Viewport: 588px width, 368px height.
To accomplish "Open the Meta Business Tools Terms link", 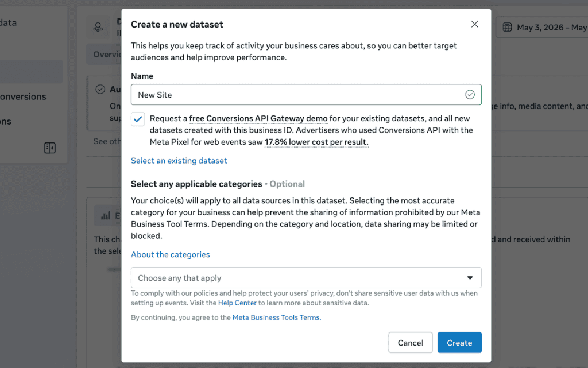I will click(x=276, y=317).
